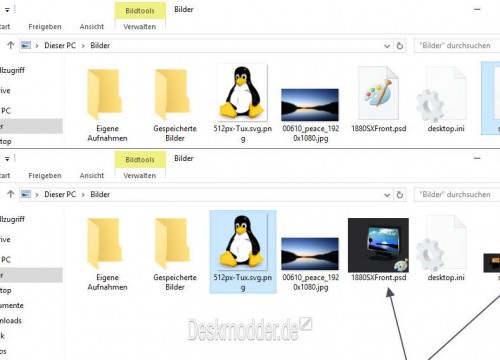The height and width of the screenshot is (360, 500).
Task: Click location icon in lower address bar
Action: click(x=26, y=194)
